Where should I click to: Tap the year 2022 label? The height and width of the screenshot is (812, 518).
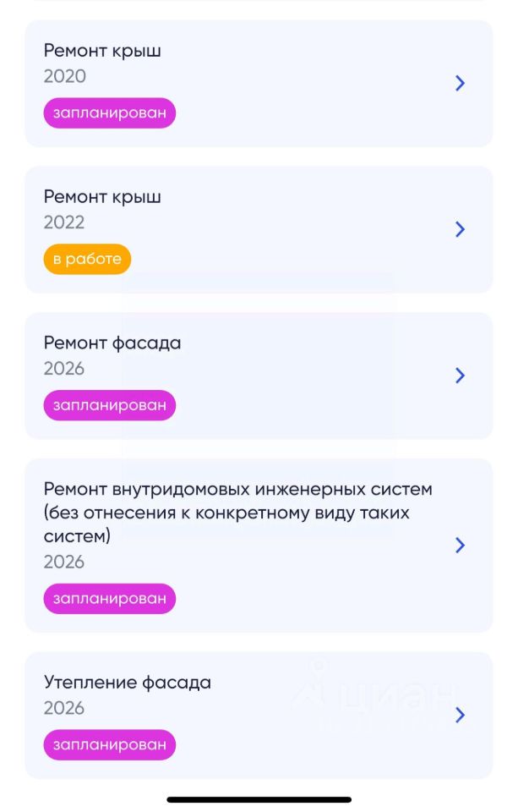tap(64, 222)
